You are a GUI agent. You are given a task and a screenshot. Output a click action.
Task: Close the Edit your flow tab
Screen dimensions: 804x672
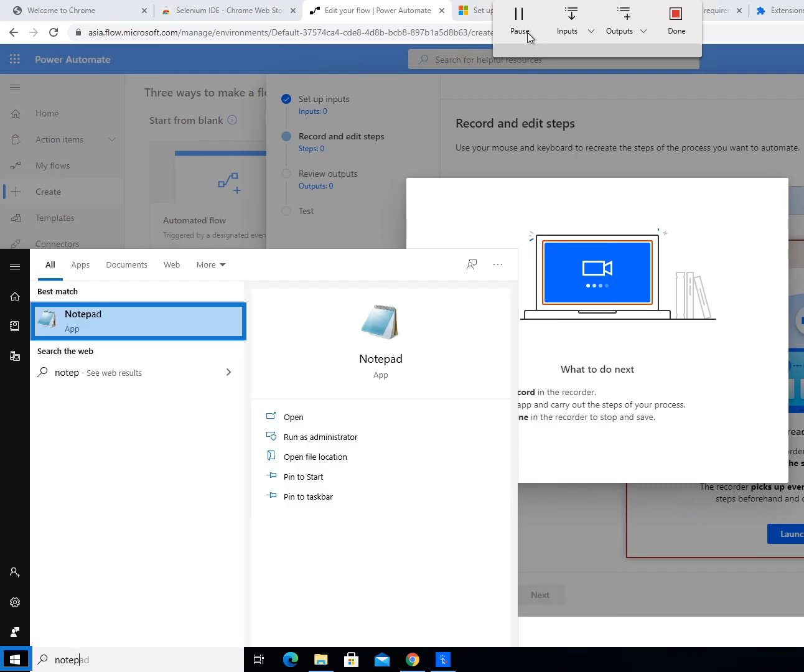point(442,11)
